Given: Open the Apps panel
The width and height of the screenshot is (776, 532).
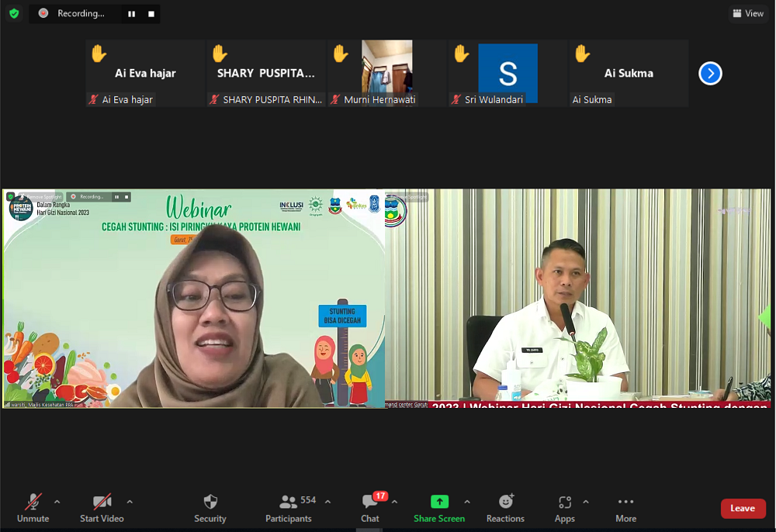Looking at the screenshot, I should click(x=564, y=507).
